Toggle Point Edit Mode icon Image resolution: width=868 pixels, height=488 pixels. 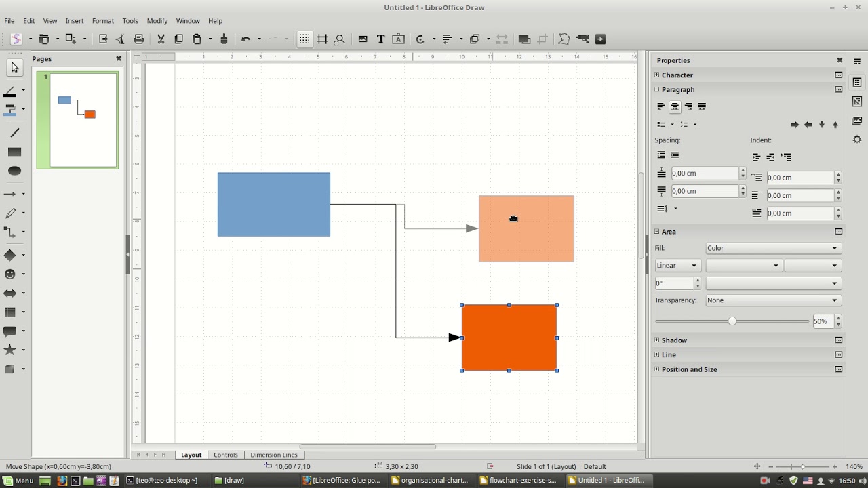(x=564, y=39)
